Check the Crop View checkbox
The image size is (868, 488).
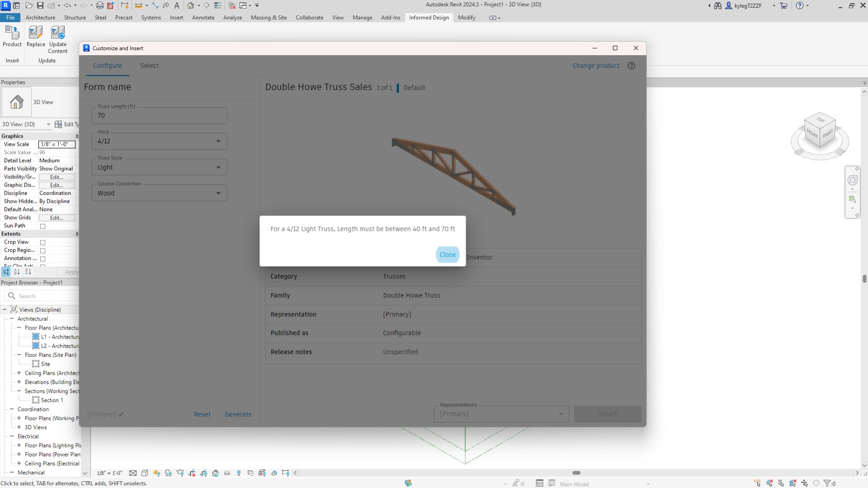click(43, 243)
